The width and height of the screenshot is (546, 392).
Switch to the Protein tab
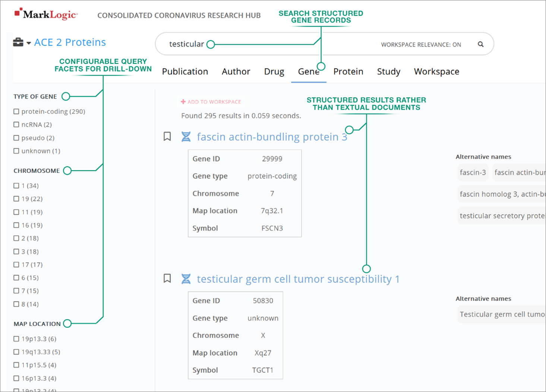tap(348, 71)
